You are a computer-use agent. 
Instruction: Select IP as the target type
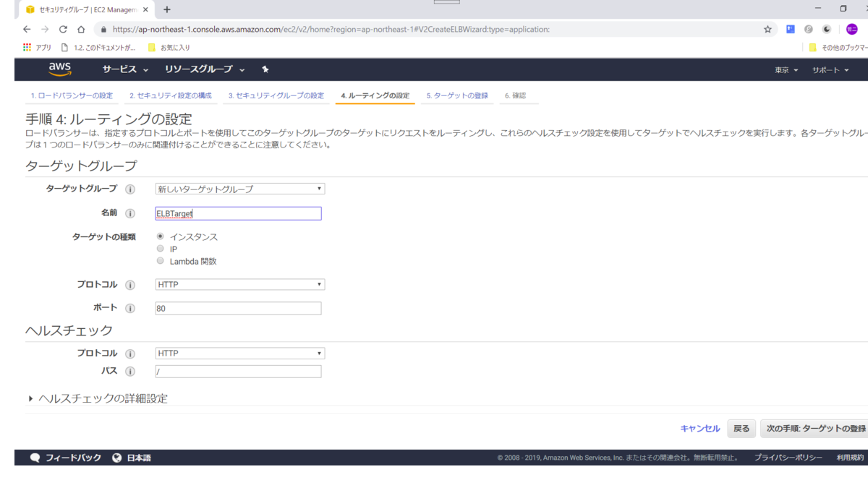pos(160,248)
